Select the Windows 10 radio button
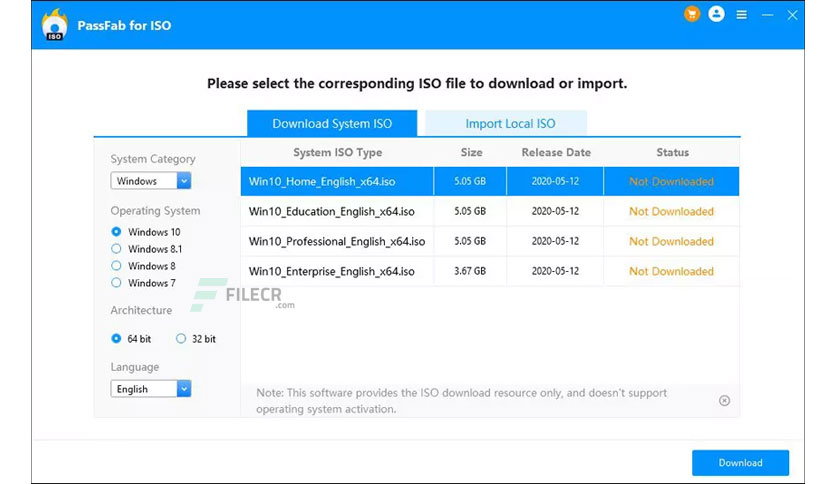The width and height of the screenshot is (836, 484). [x=116, y=232]
